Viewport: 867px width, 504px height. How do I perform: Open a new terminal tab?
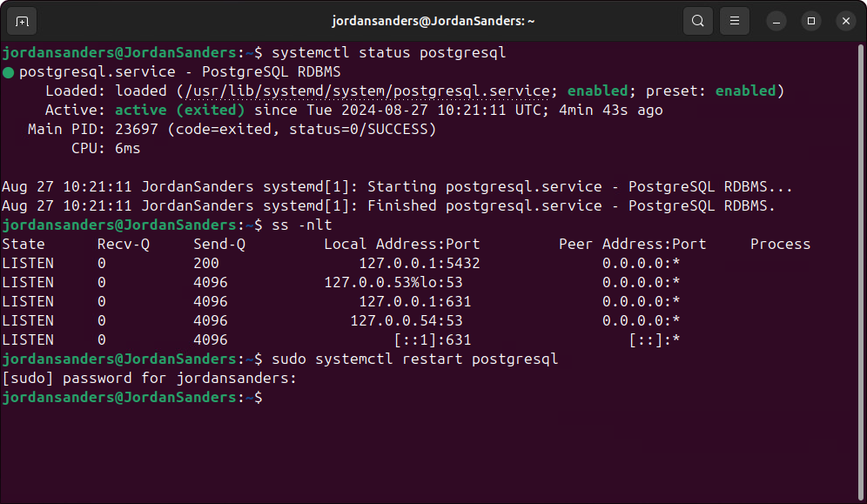(21, 20)
